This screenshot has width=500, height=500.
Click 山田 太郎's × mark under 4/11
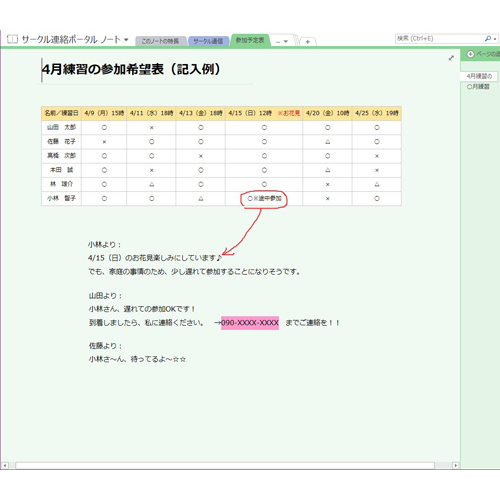click(152, 128)
